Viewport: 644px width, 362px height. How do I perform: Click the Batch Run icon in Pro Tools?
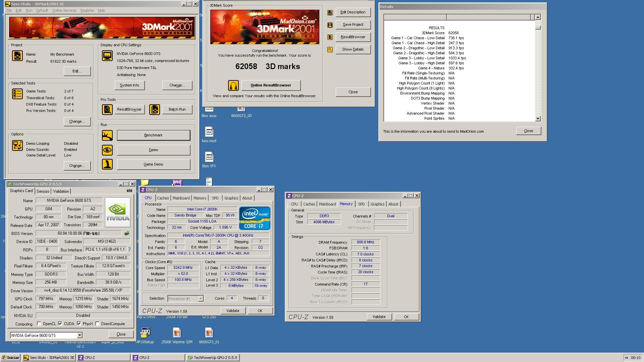pos(155,110)
